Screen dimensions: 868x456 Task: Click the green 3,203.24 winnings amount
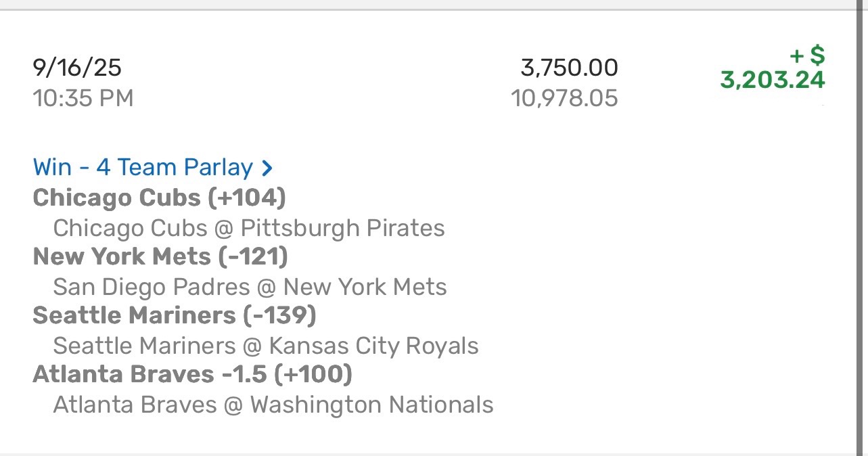point(773,81)
